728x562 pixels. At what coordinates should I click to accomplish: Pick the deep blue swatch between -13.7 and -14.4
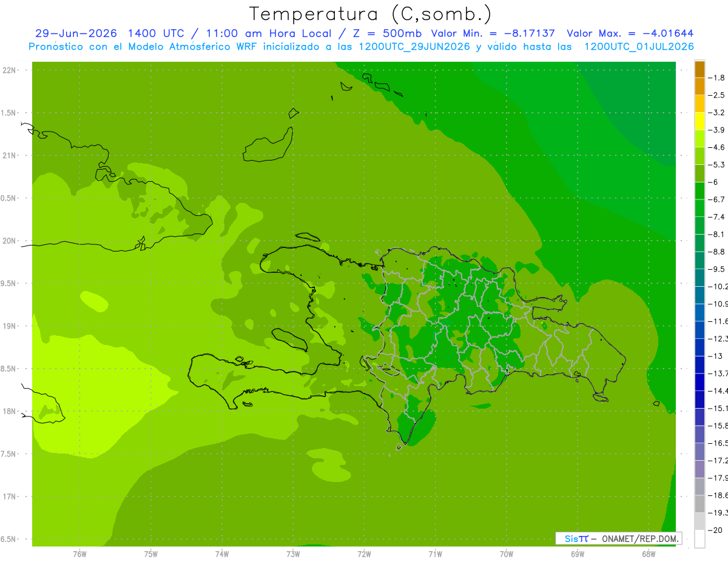pyautogui.click(x=699, y=382)
